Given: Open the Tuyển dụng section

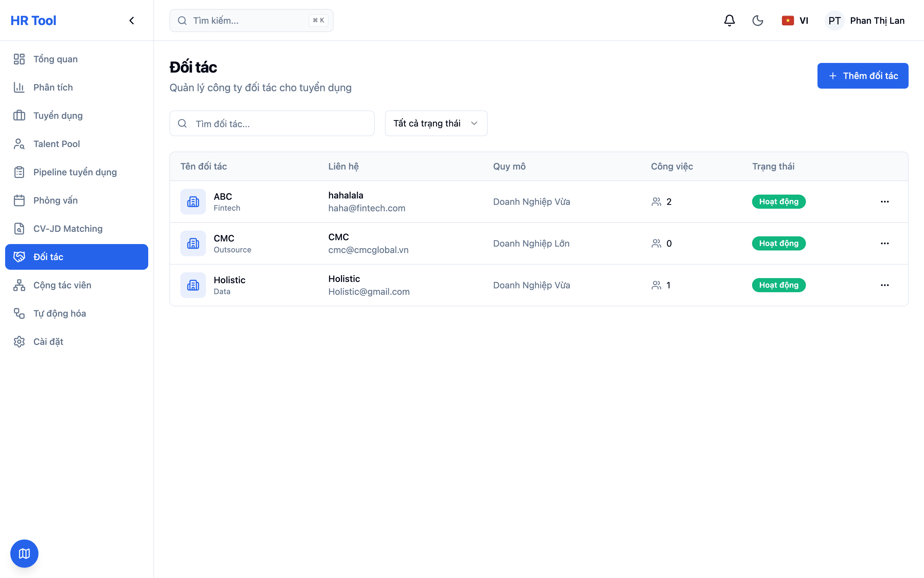Looking at the screenshot, I should click(x=77, y=116).
